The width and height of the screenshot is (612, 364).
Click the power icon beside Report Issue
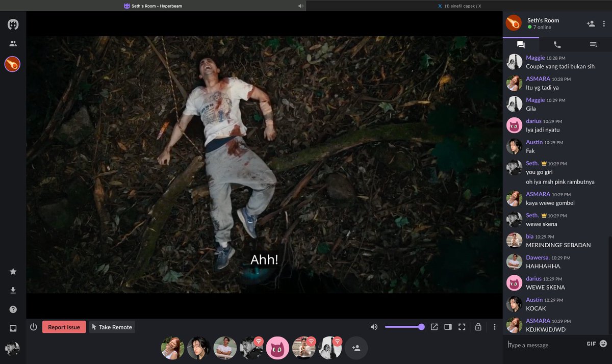coord(34,327)
